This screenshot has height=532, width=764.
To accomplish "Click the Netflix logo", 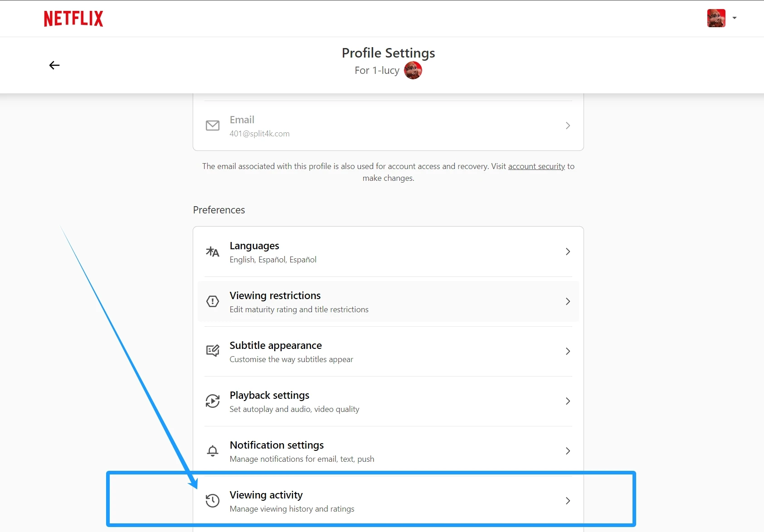I will pos(73,19).
